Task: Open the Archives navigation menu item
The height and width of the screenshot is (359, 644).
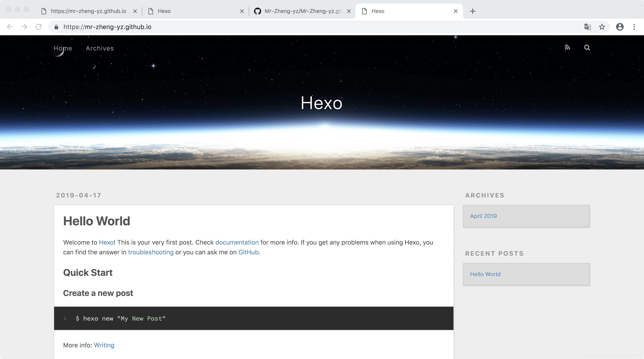Action: pyautogui.click(x=100, y=48)
